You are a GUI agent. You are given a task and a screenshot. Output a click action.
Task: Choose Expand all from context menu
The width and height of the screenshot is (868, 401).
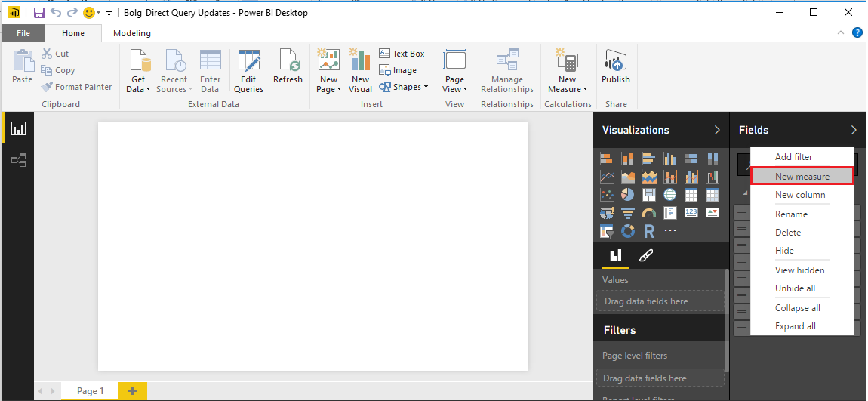point(802,325)
